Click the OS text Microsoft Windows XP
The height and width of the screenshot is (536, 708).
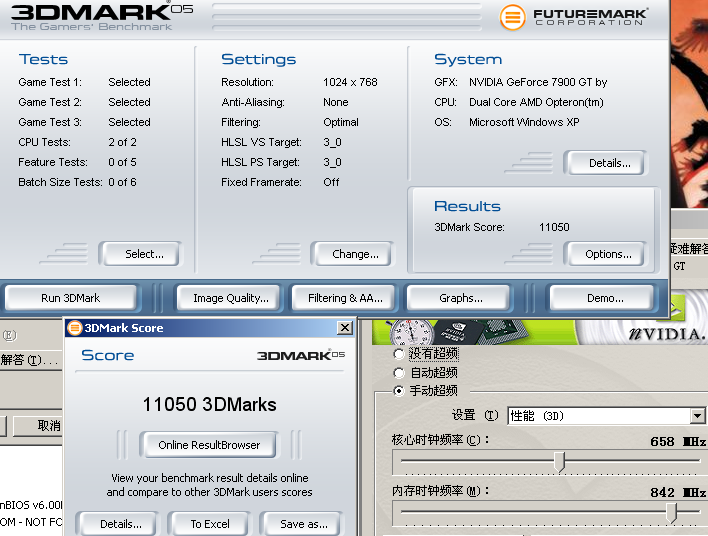point(524,122)
